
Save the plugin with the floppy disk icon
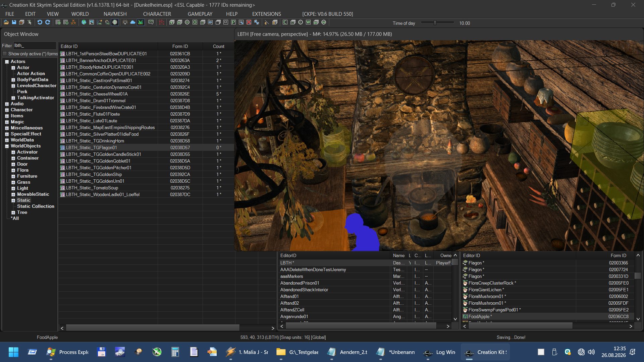[x=14, y=22]
